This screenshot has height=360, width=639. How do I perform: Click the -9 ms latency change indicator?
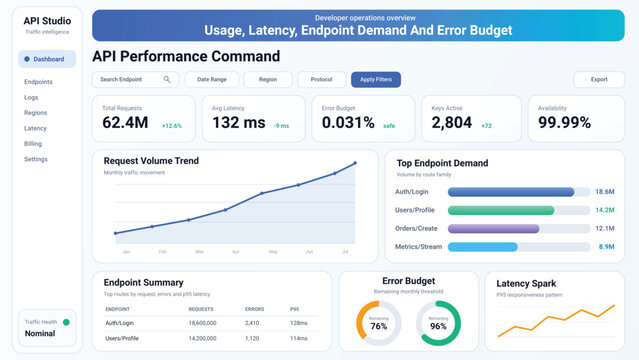coord(281,126)
